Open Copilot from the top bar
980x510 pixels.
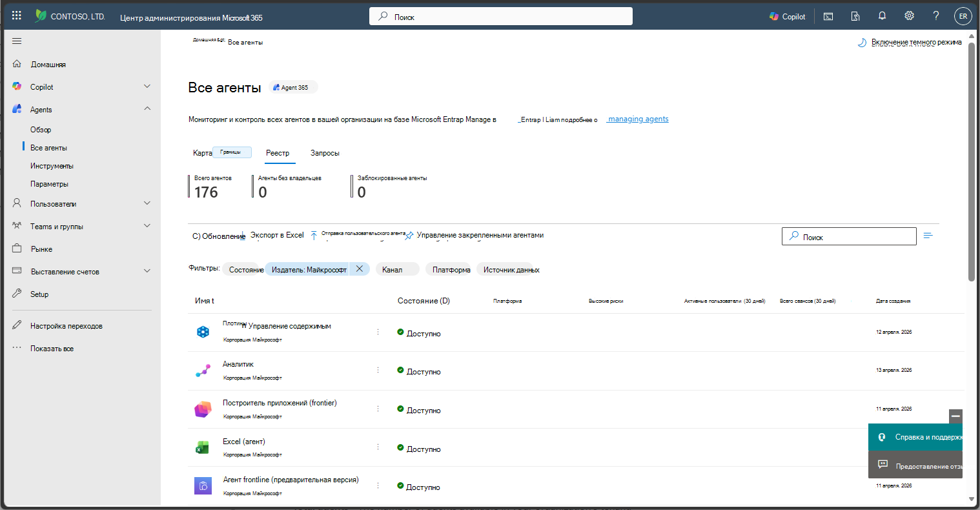[787, 17]
